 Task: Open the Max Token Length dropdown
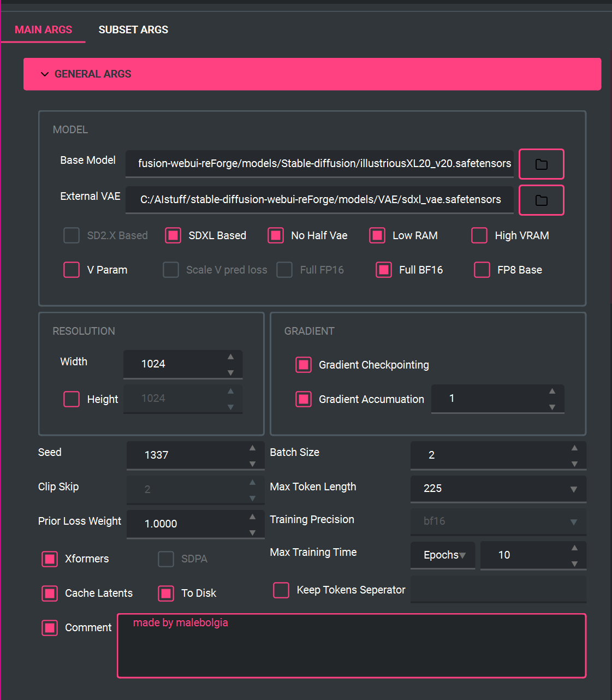(x=498, y=489)
